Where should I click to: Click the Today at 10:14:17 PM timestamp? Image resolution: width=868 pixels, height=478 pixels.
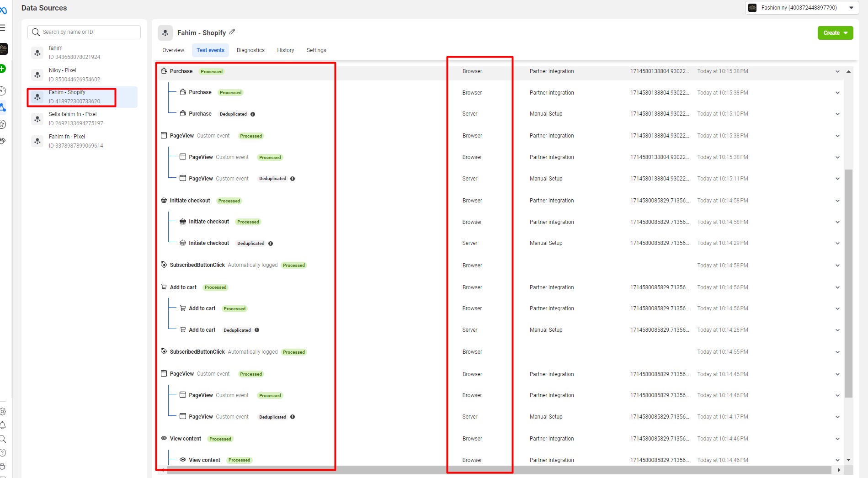tap(723, 417)
